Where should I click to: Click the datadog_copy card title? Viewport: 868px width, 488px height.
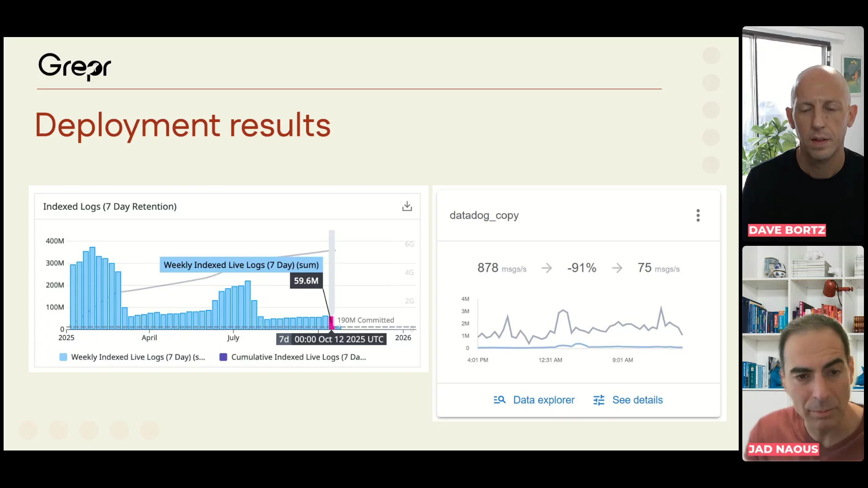[484, 216]
